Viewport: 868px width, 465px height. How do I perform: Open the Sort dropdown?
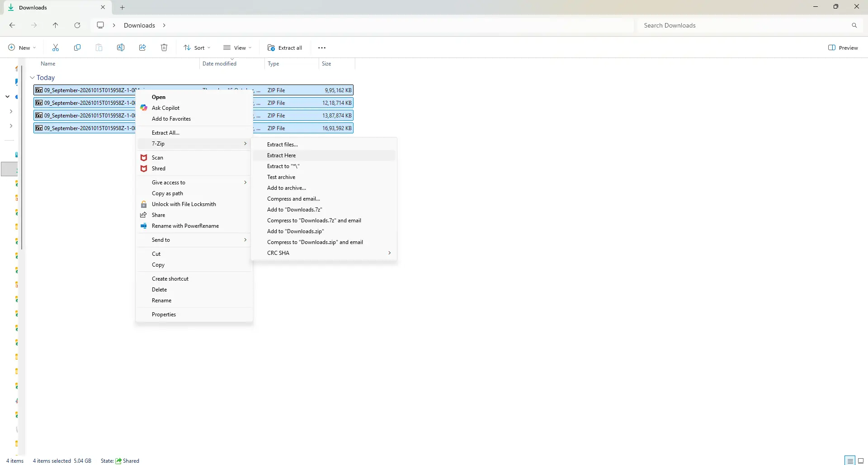197,48
